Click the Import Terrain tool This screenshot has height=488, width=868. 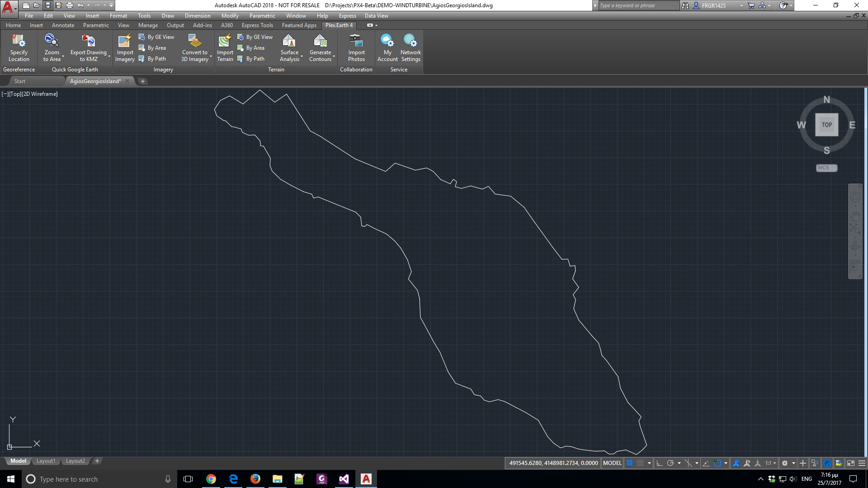tap(225, 47)
